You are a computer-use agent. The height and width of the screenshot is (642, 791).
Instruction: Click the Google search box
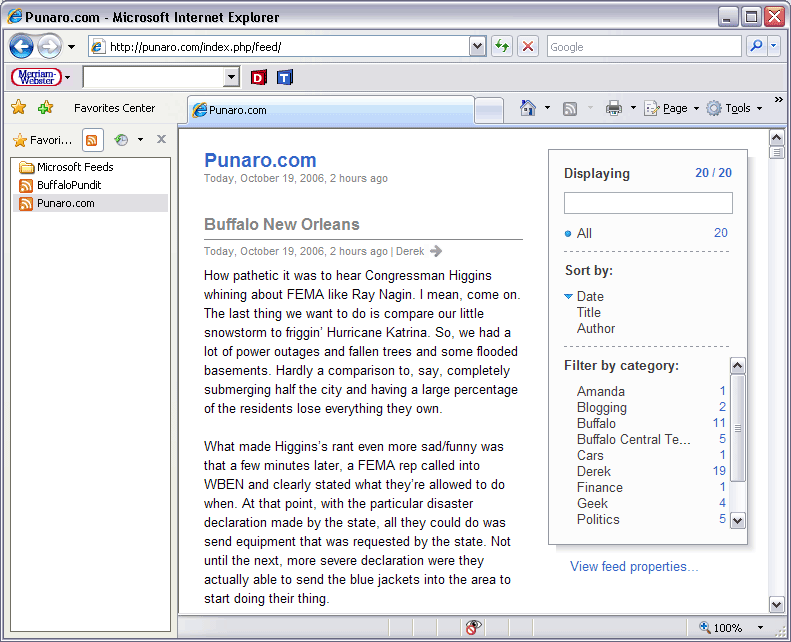pyautogui.click(x=644, y=47)
